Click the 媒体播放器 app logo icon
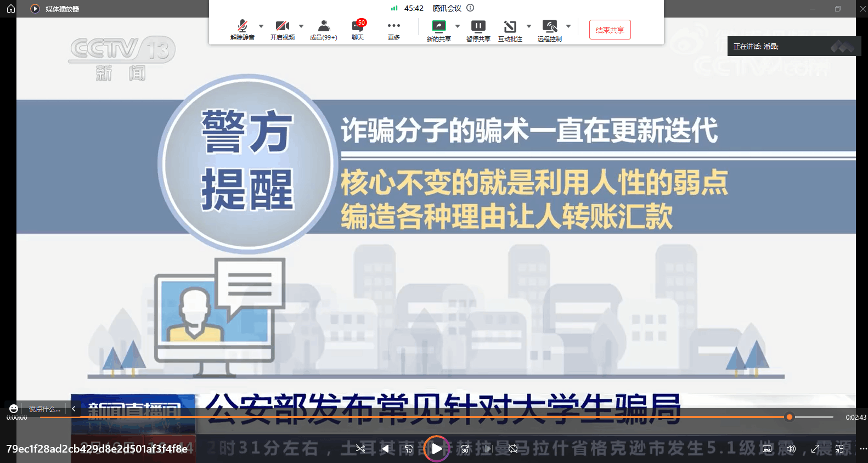Screen dimensions: 868x463 [35, 9]
